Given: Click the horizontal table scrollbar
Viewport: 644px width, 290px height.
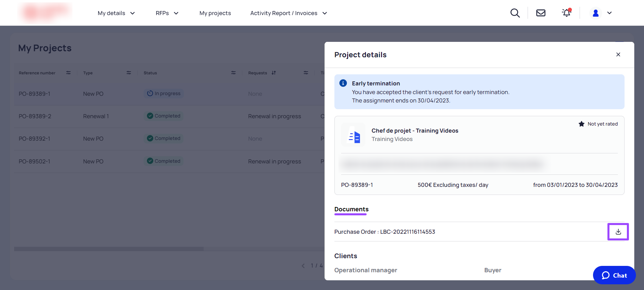Looking at the screenshot, I should [x=109, y=249].
